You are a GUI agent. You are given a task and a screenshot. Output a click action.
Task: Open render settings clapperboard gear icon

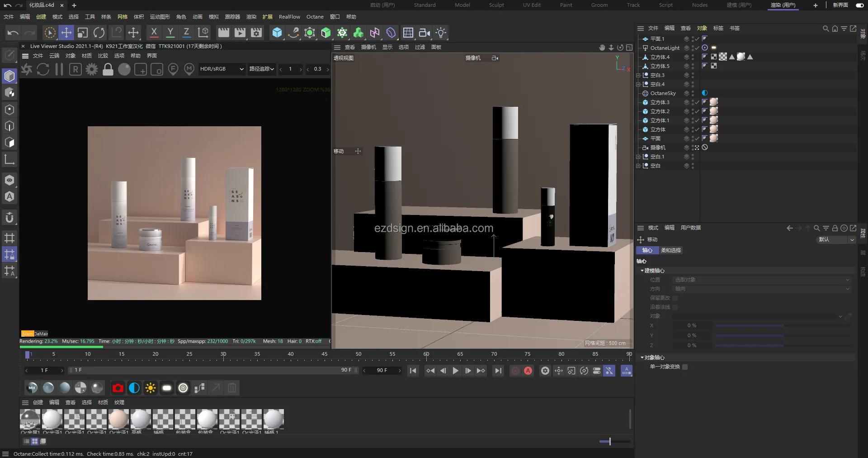tap(256, 33)
